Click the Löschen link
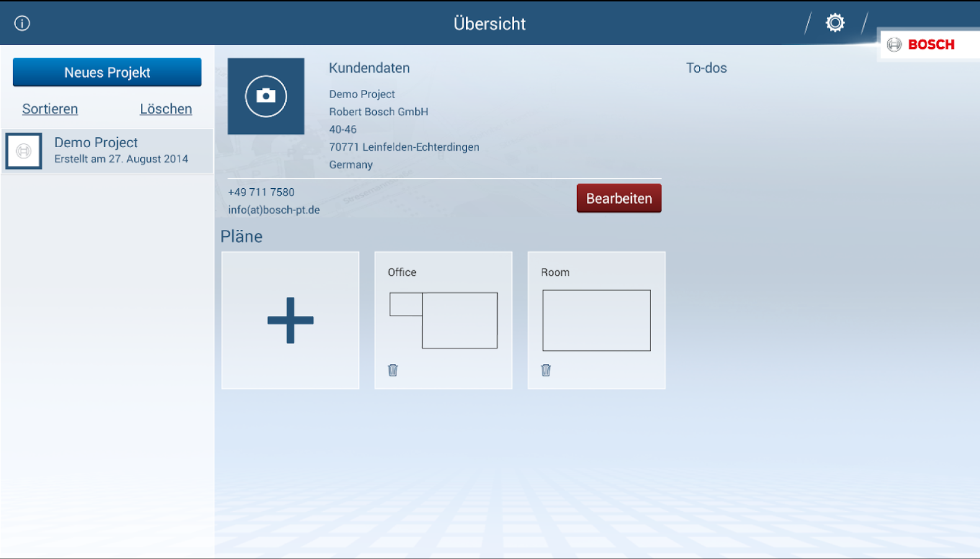The width and height of the screenshot is (980, 559). tap(166, 109)
